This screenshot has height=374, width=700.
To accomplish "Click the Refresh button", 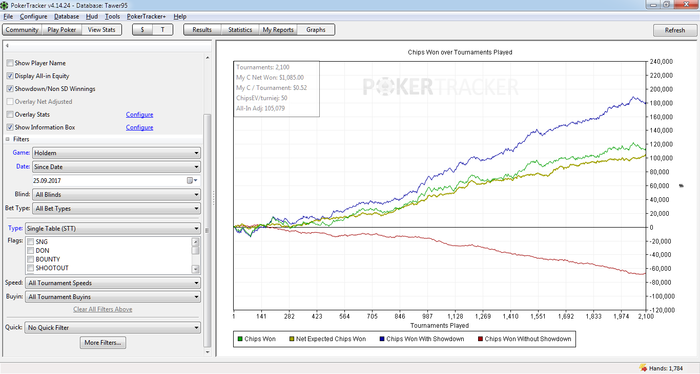I will coord(675,30).
